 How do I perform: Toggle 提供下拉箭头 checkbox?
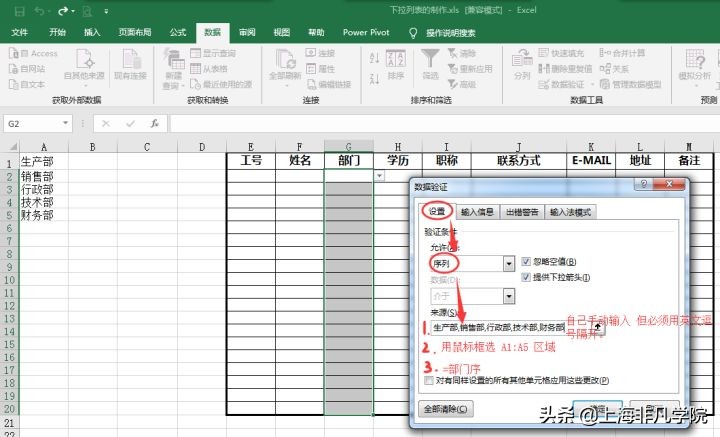[526, 277]
